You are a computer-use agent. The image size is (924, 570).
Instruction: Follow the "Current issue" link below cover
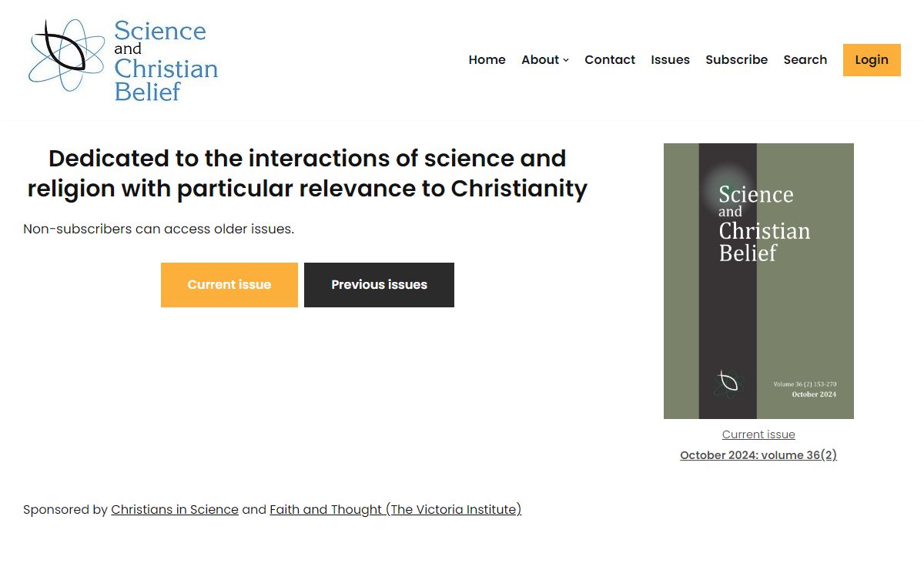point(758,434)
